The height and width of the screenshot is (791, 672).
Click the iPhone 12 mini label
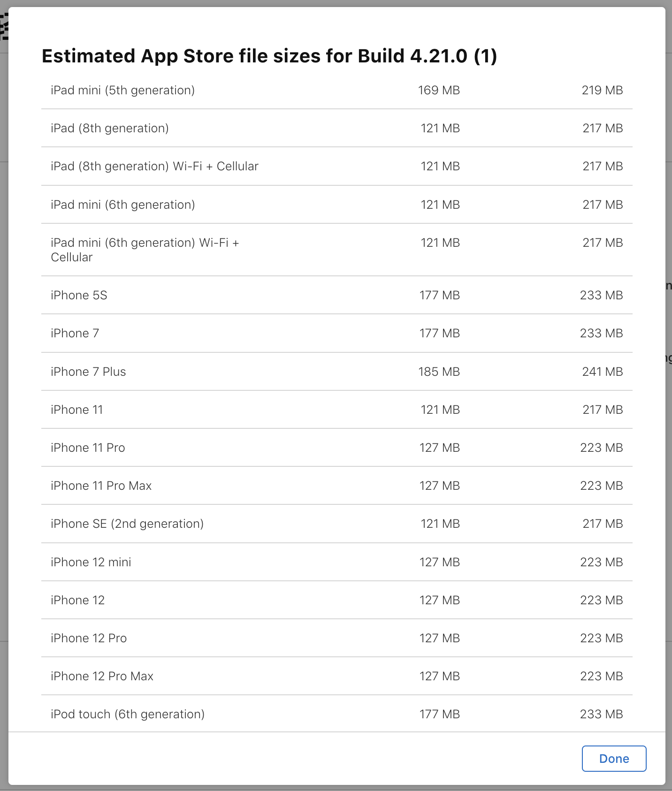91,562
